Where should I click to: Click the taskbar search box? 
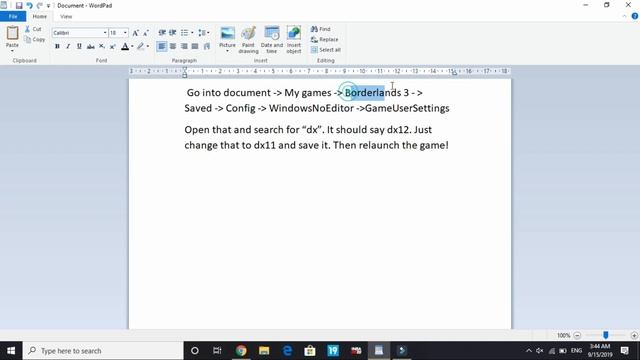tap(103, 351)
